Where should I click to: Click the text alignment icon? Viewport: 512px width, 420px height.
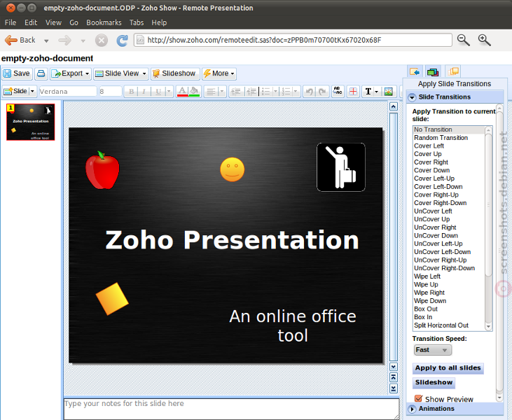[x=211, y=92]
